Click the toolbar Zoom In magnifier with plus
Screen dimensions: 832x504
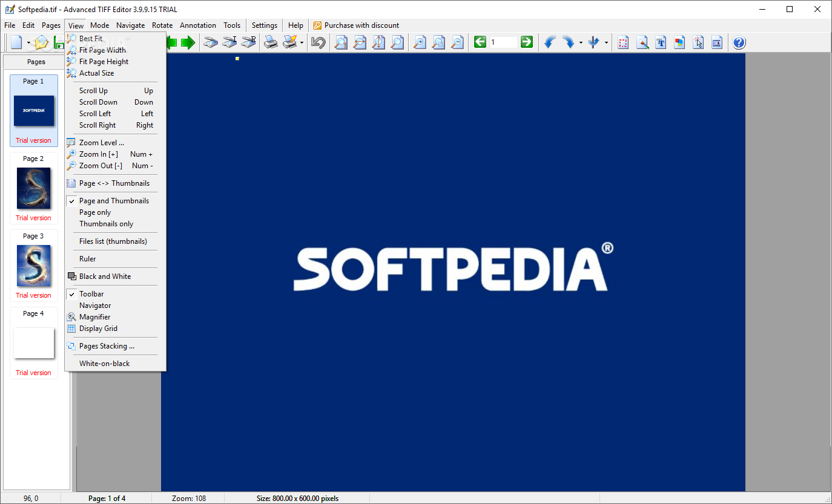click(x=420, y=42)
